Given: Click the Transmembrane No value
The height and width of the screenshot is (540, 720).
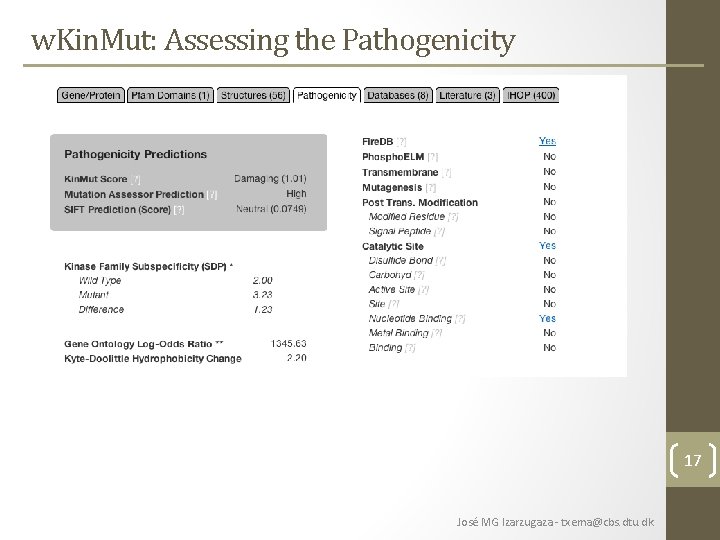Looking at the screenshot, I should point(550,172).
